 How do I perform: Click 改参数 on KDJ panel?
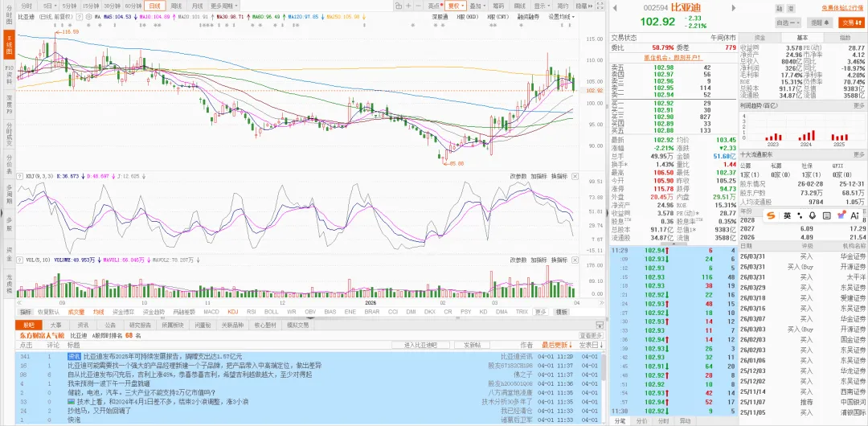[x=518, y=176]
